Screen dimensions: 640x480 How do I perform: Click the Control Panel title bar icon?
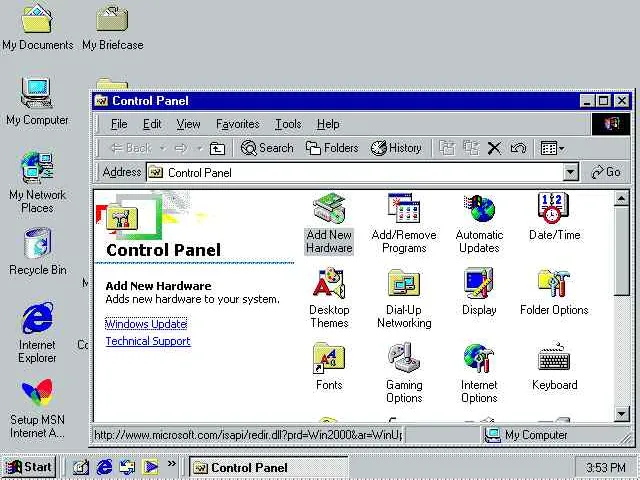(x=101, y=101)
